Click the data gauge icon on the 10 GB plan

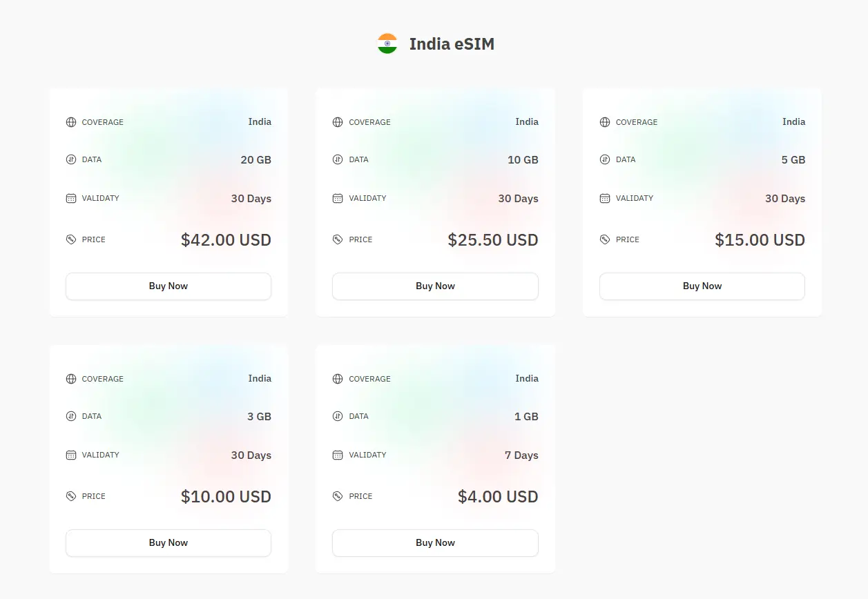coord(338,159)
